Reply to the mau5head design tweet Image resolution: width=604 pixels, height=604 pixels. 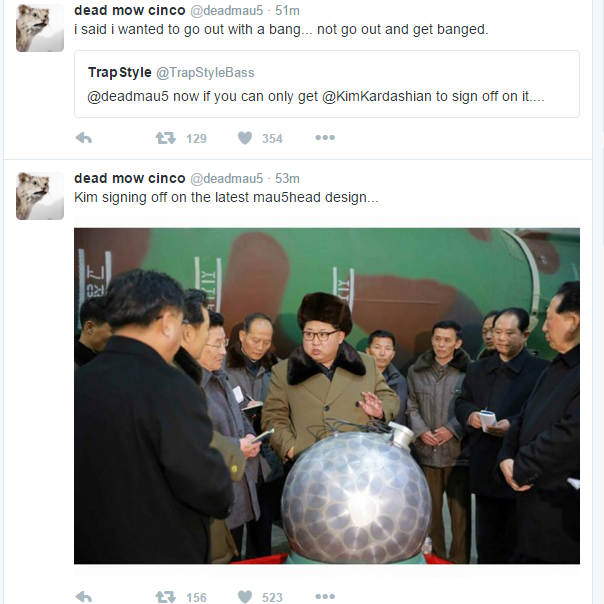coord(84,597)
